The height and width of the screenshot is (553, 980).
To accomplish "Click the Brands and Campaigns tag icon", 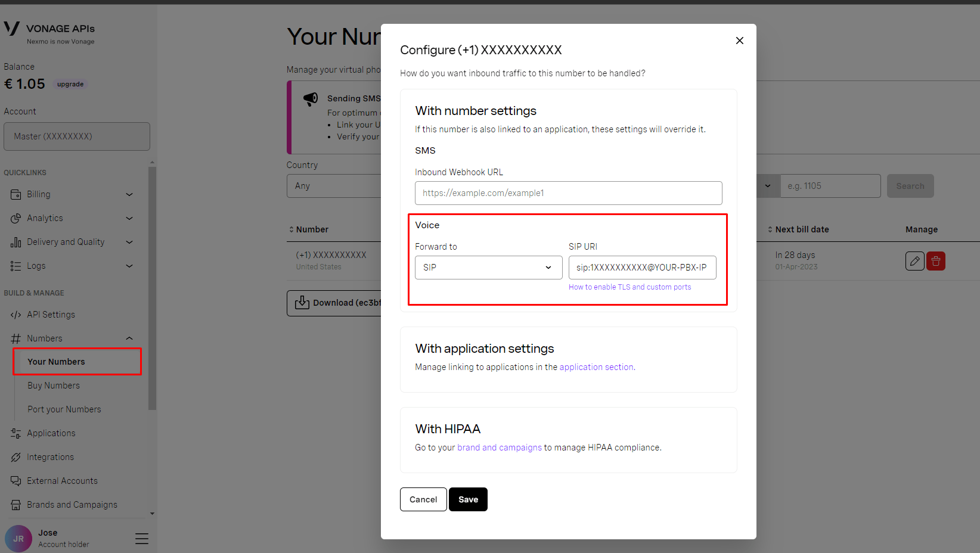I will point(15,504).
